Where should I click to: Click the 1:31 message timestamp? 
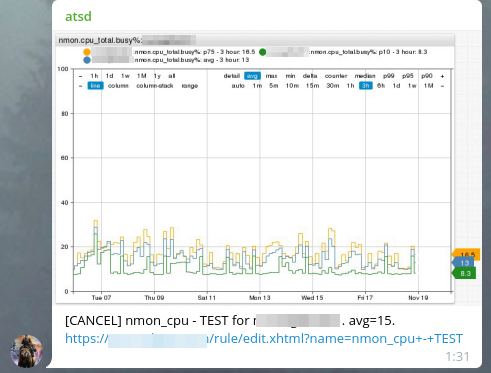[x=458, y=357]
